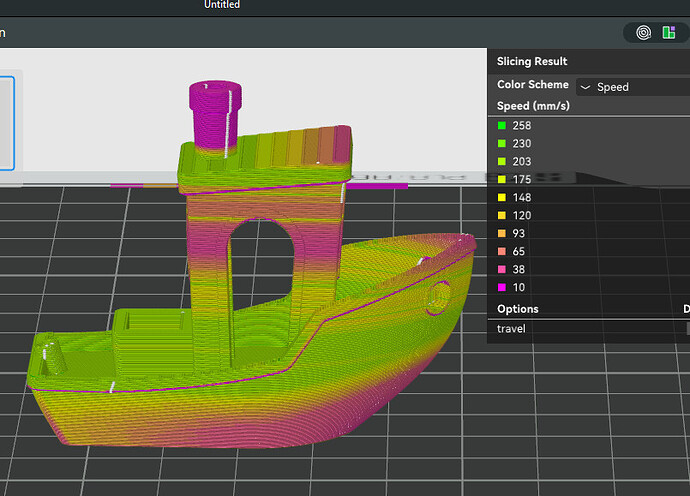Image resolution: width=690 pixels, height=496 pixels.
Task: Select the 38 mm/s pink swatch
Action: (502, 269)
